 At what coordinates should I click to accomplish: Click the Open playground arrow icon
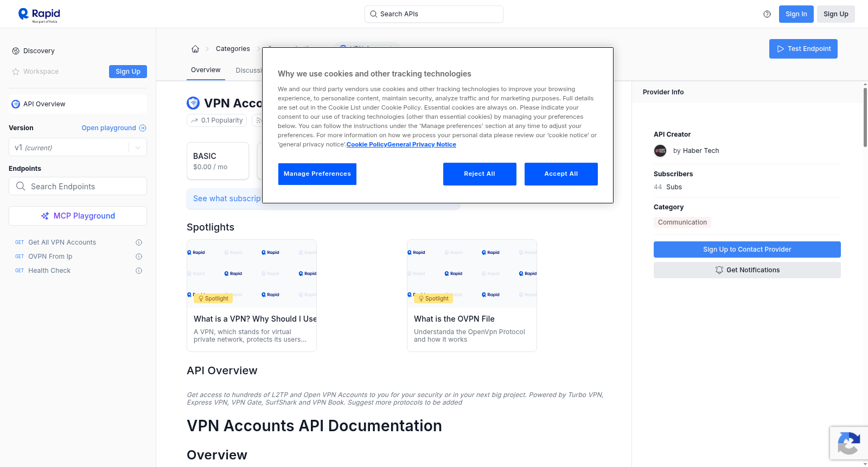(143, 128)
